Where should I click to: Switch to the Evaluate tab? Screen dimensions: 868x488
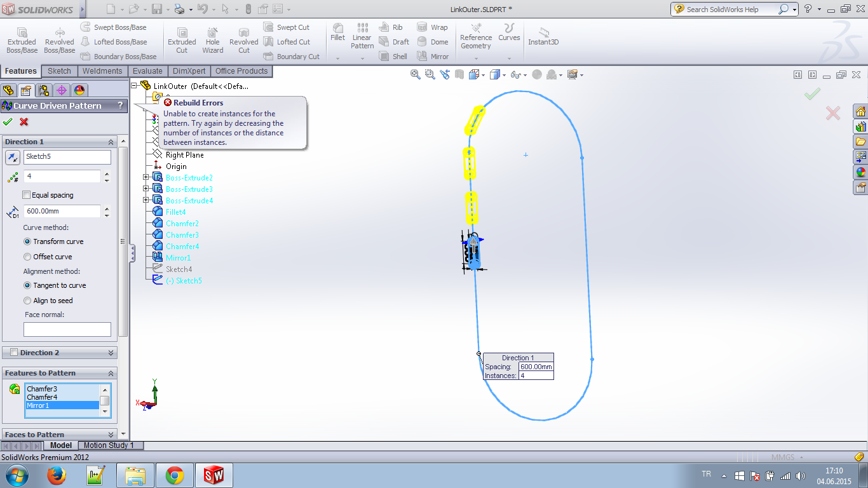pyautogui.click(x=147, y=71)
